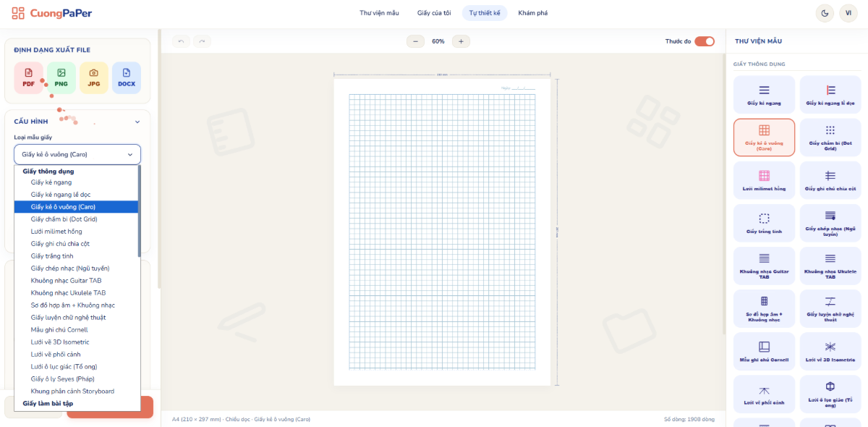
Task: Zoom in with plus button
Action: (461, 41)
